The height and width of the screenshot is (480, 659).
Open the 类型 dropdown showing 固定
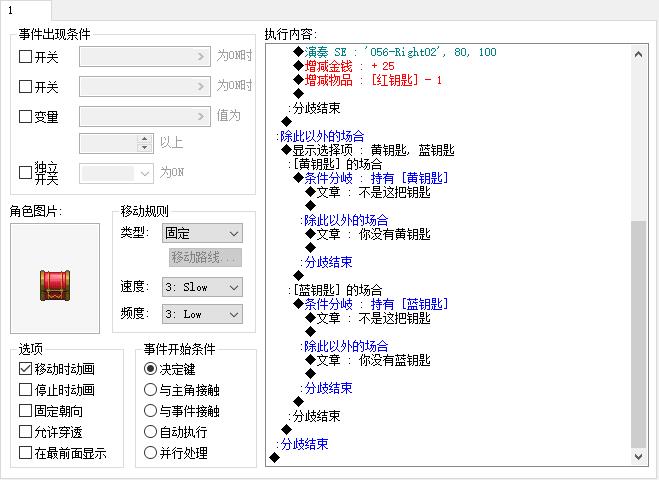click(202, 233)
